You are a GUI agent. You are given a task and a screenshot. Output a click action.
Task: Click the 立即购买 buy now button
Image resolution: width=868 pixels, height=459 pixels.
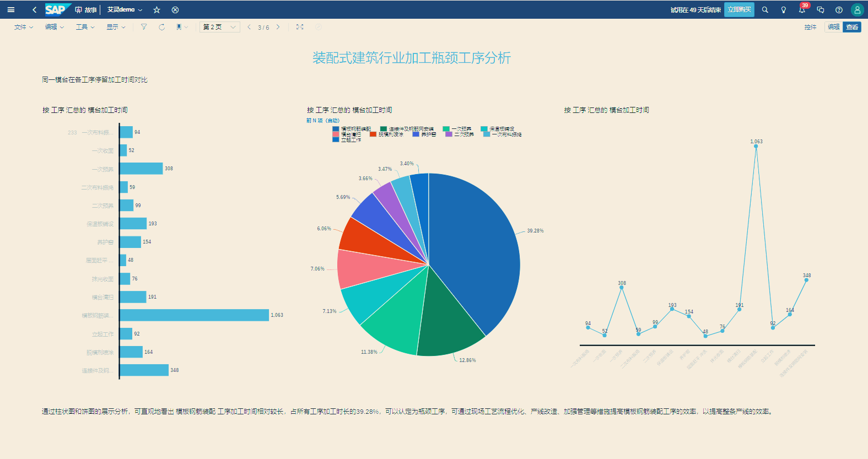[x=739, y=9]
